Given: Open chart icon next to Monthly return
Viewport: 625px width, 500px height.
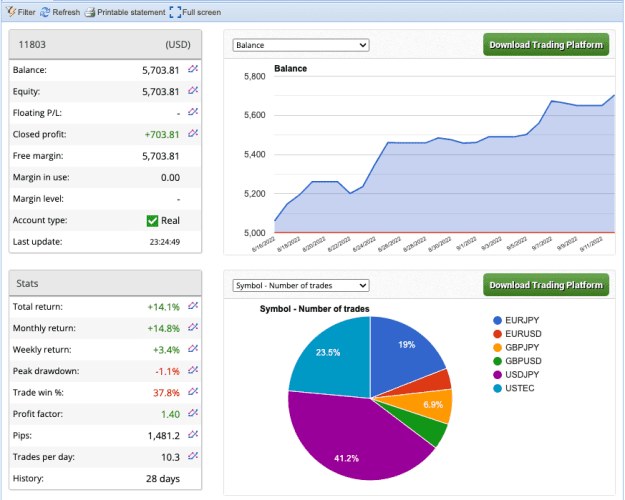Looking at the screenshot, I should pos(193,328).
